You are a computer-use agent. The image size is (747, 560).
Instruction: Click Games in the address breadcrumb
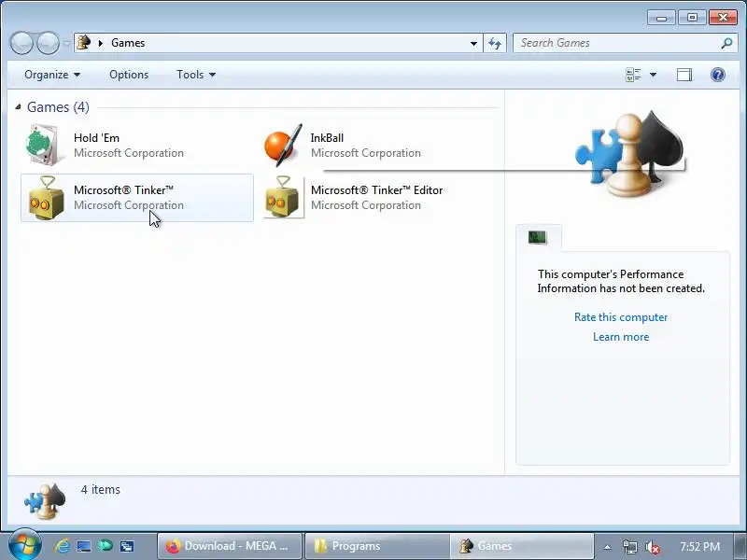[128, 43]
